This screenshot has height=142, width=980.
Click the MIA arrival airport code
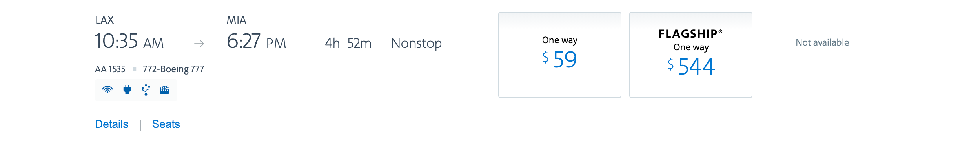(237, 20)
